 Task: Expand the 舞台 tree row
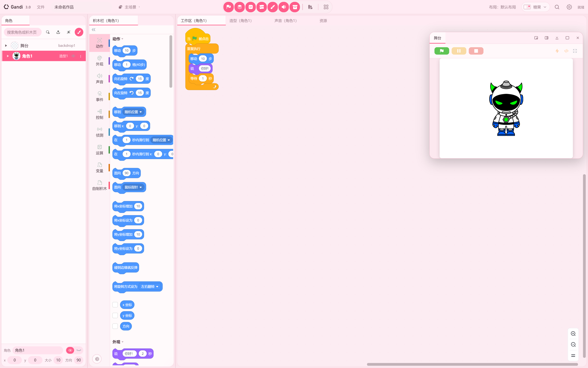[x=6, y=46]
